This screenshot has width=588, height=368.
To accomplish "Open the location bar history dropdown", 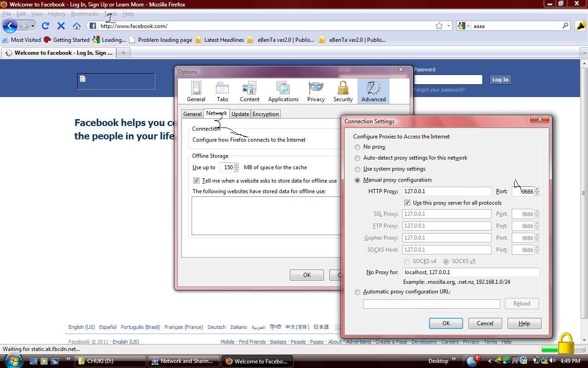I will coord(449,26).
